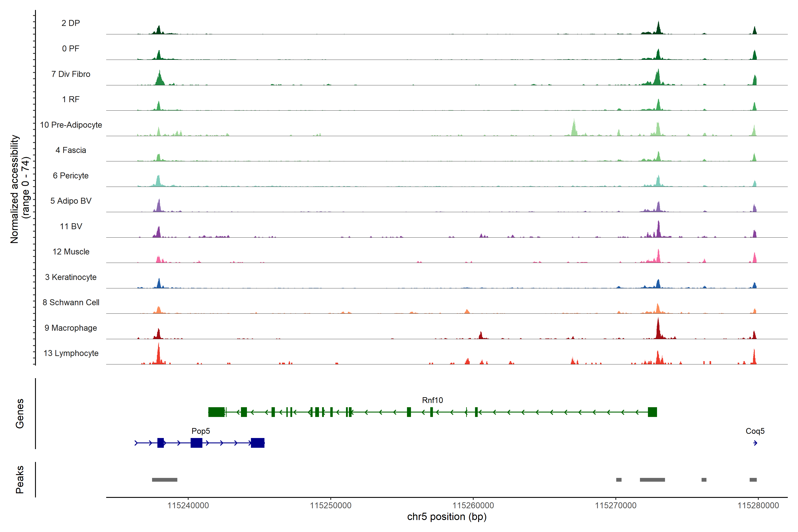Click the 7 Div Fibro track label
Image resolution: width=798 pixels, height=532 pixels.
pyautogui.click(x=71, y=74)
